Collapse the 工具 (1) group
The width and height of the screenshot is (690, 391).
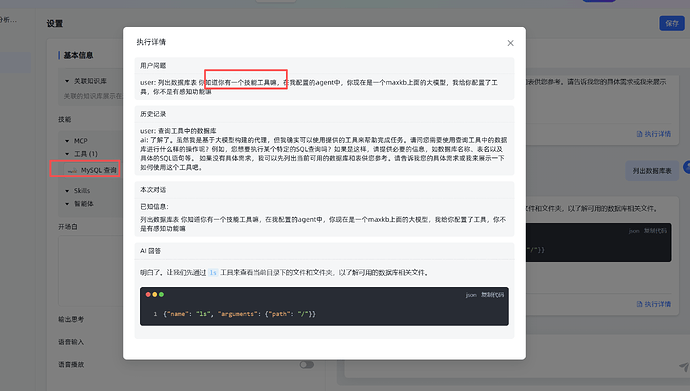(67, 154)
